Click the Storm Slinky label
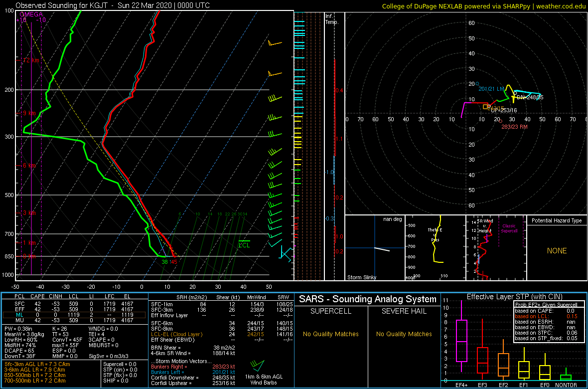 tap(361, 277)
